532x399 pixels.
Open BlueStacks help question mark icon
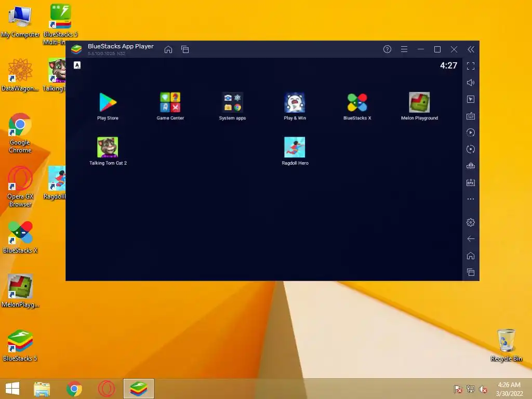387,49
